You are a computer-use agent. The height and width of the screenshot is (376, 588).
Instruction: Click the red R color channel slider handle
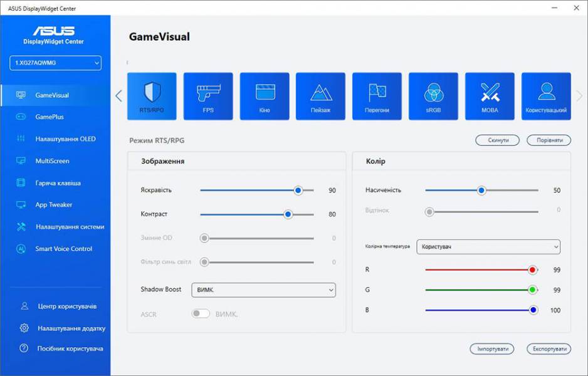532,270
